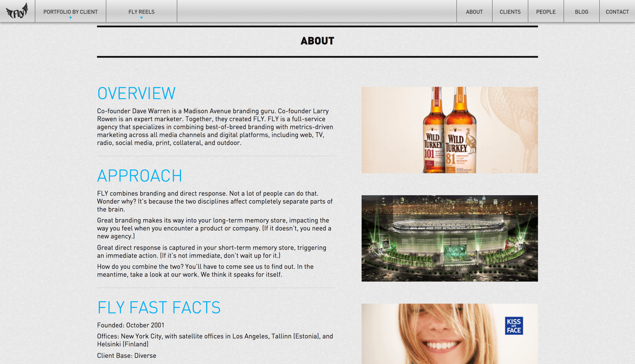Image resolution: width=635 pixels, height=364 pixels.
Task: Click the paragraph starting 'Co-founder Dave Warren'
Action: (215, 127)
